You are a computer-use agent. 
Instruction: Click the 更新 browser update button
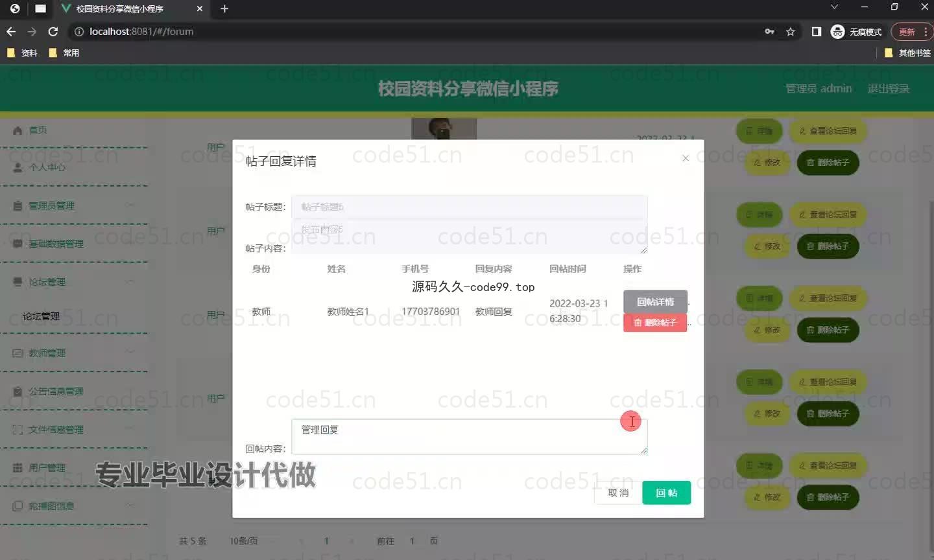pos(907,31)
